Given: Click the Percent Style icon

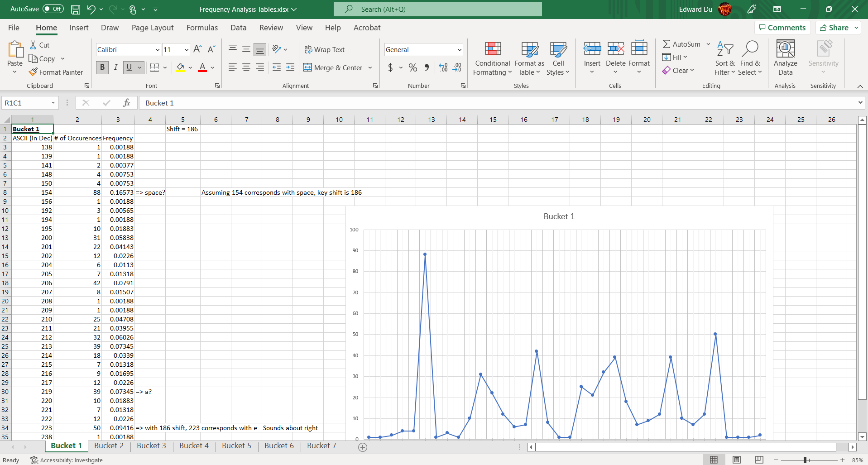Looking at the screenshot, I should click(412, 67).
